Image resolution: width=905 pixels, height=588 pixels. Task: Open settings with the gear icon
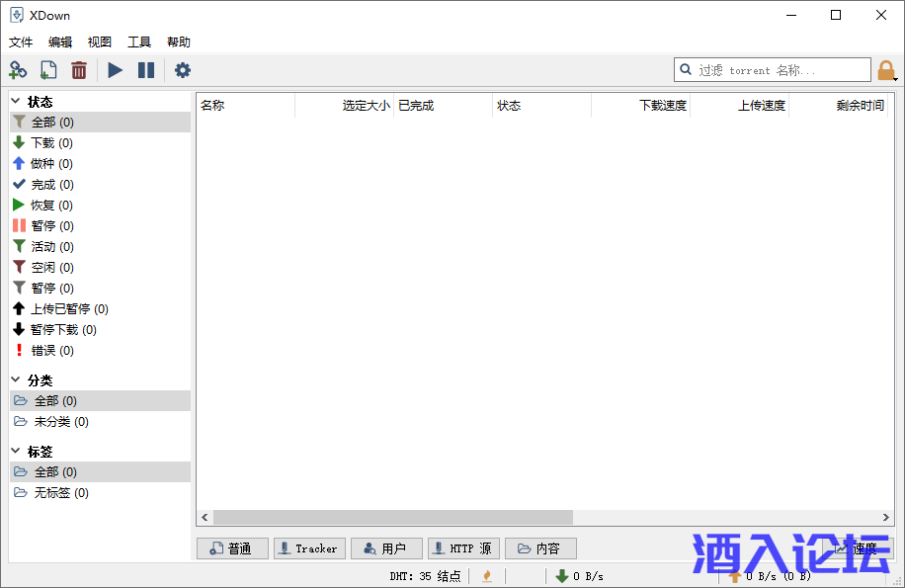(x=183, y=70)
